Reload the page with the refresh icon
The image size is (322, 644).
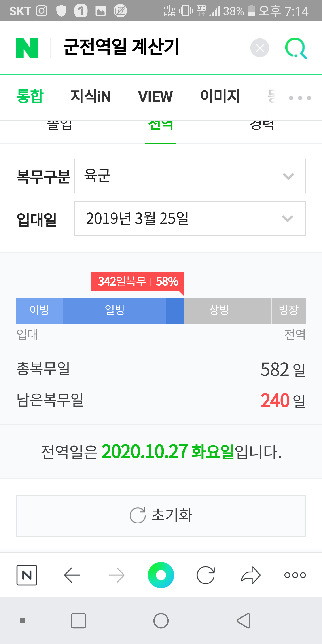pos(205,575)
